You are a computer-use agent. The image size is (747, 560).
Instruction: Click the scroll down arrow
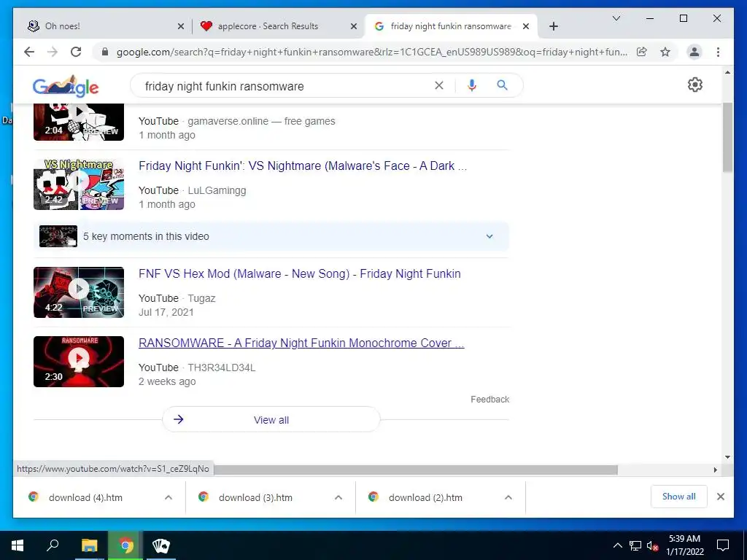727,457
